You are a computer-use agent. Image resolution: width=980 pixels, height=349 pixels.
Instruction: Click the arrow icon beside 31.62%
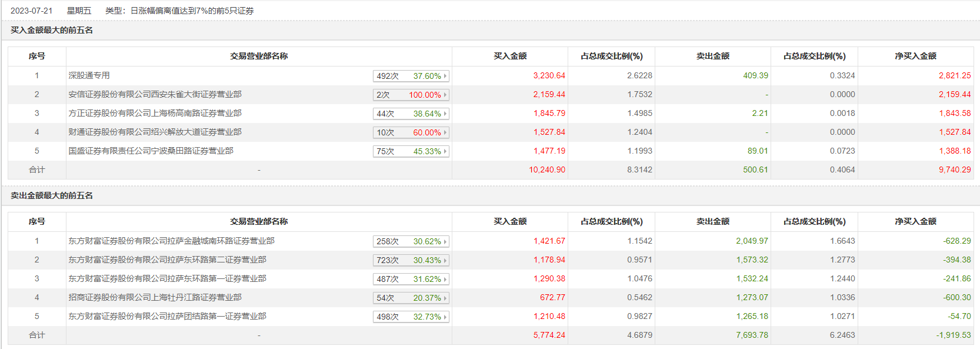coord(445,279)
